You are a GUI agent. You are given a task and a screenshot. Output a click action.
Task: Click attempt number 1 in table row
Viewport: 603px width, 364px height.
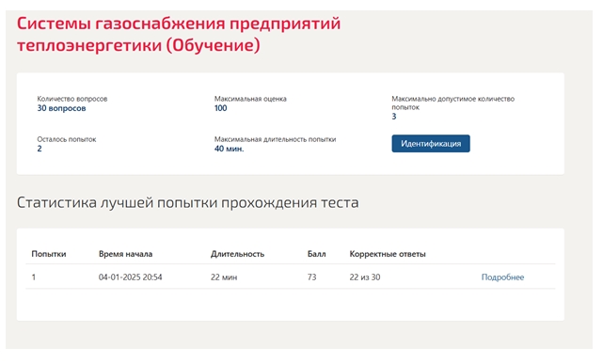(x=34, y=277)
